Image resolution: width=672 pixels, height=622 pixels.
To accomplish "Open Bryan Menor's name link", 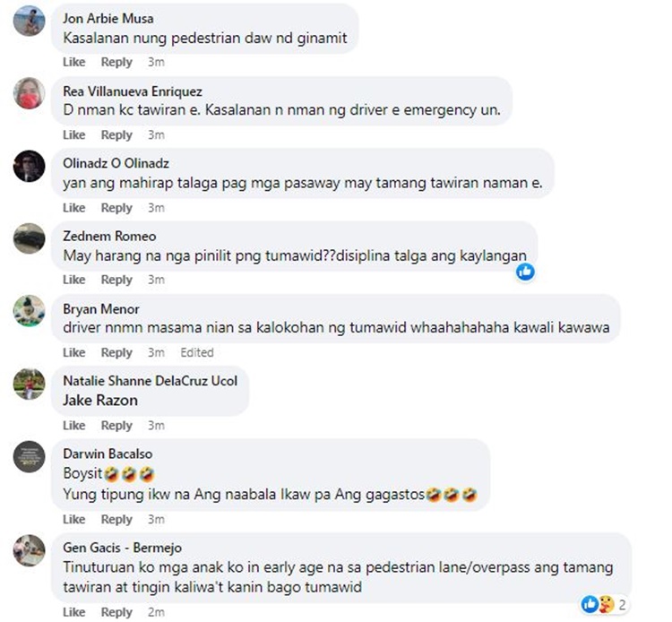I will click(x=100, y=308).
